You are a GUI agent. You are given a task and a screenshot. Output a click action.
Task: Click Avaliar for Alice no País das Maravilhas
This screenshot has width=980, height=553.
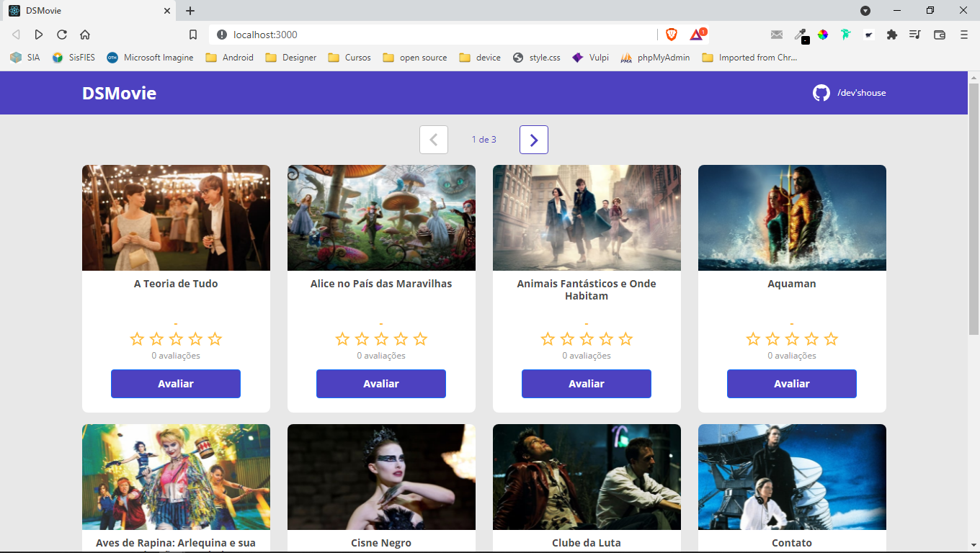pyautogui.click(x=380, y=384)
